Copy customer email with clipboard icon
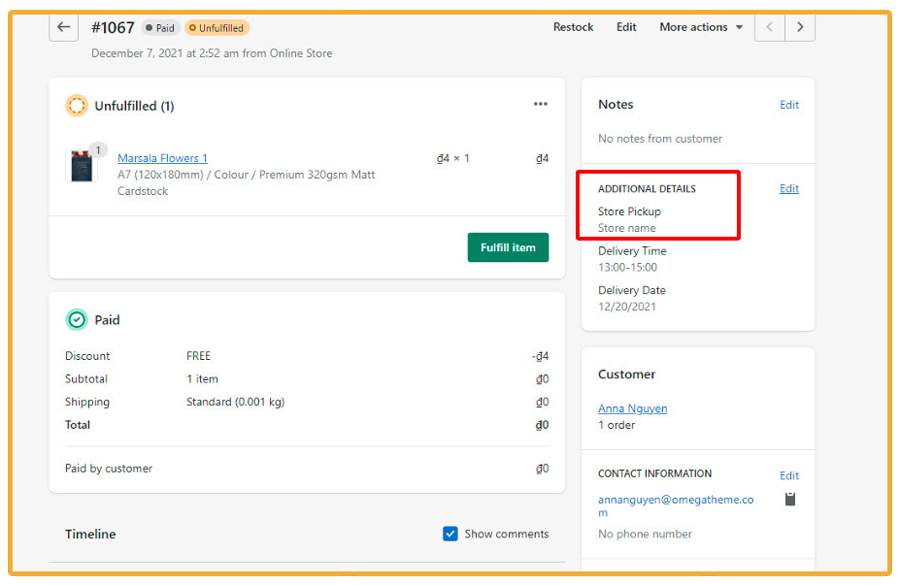The width and height of the screenshot is (900, 585). tap(790, 499)
